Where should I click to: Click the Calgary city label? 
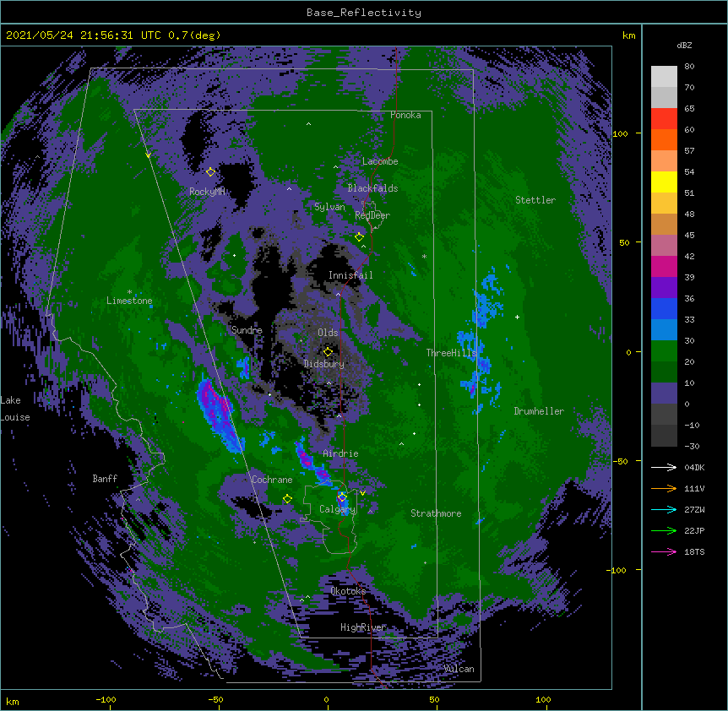(x=337, y=509)
